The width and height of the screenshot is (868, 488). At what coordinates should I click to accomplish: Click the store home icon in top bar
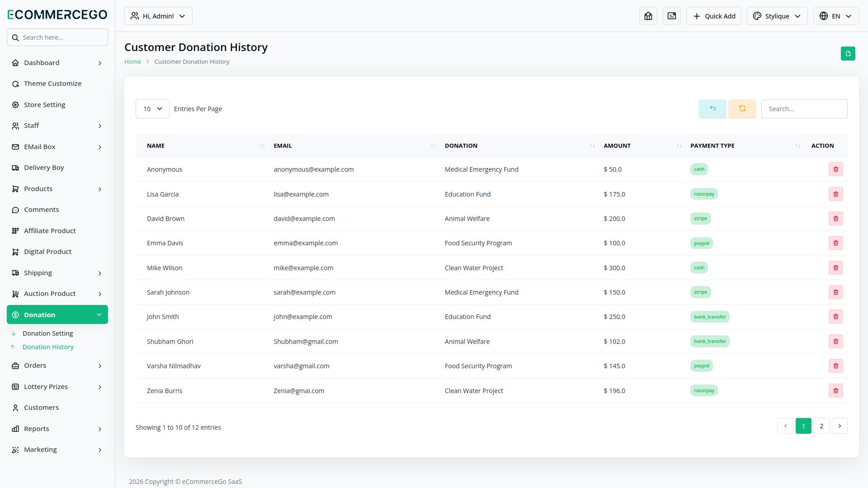pos(648,16)
